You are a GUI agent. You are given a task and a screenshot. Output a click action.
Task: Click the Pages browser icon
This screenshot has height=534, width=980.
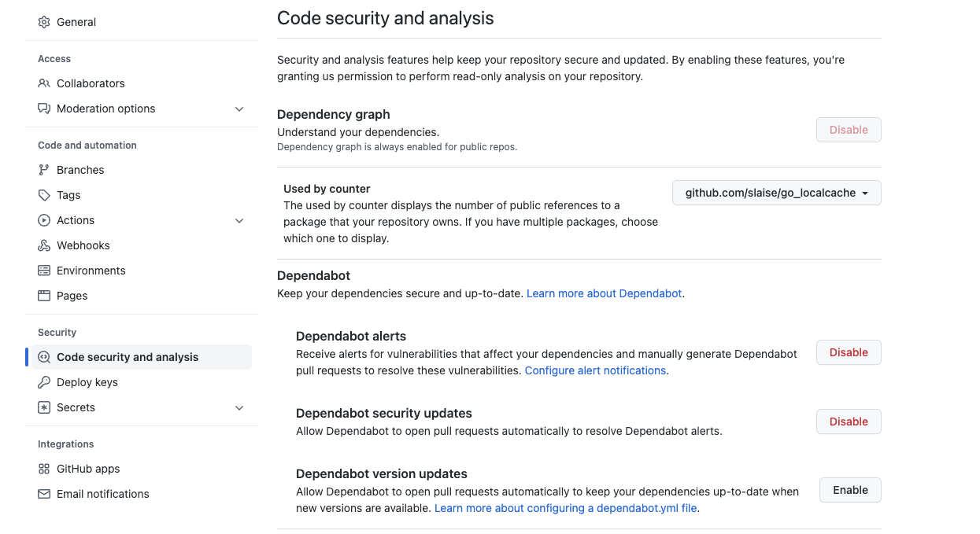click(x=44, y=296)
